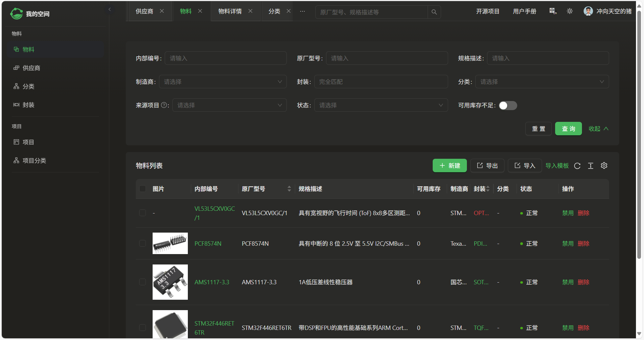Open the 物料详情 tab
This screenshot has width=644, height=340.
[x=230, y=11]
